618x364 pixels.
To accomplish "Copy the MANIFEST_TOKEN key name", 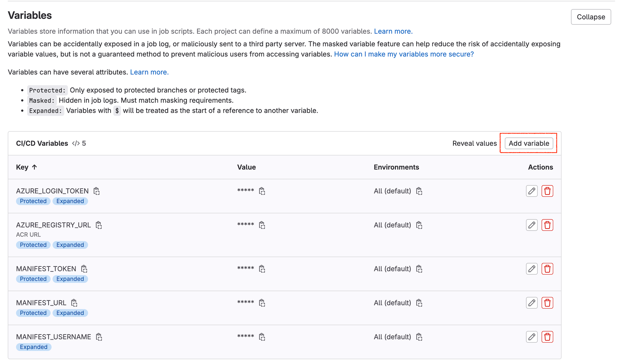I will (x=84, y=269).
